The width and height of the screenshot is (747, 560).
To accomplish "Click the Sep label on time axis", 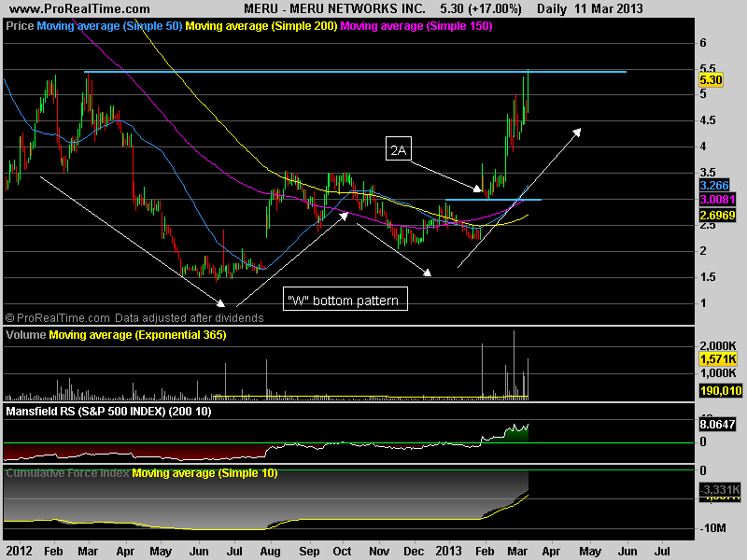I will point(309,551).
